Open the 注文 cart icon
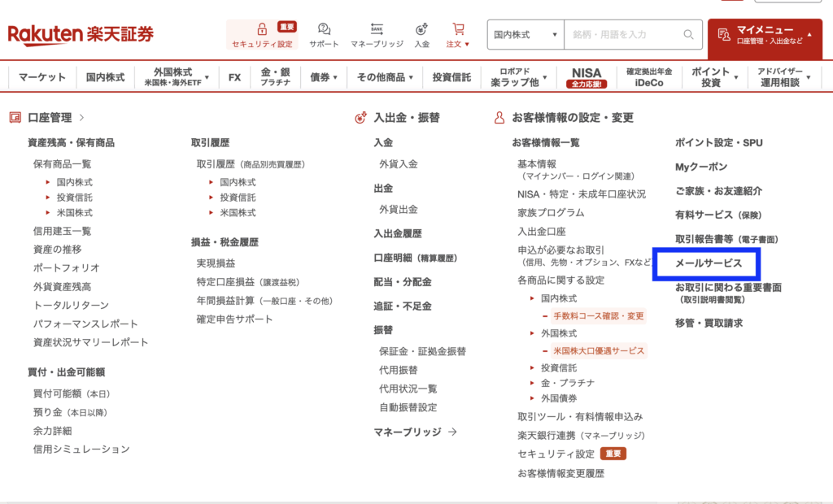This screenshot has height=504, width=833. (459, 28)
